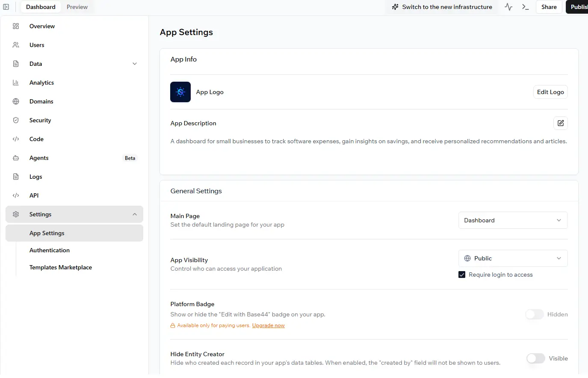Open Authentication settings in sidebar
588x378 pixels.
(50, 250)
